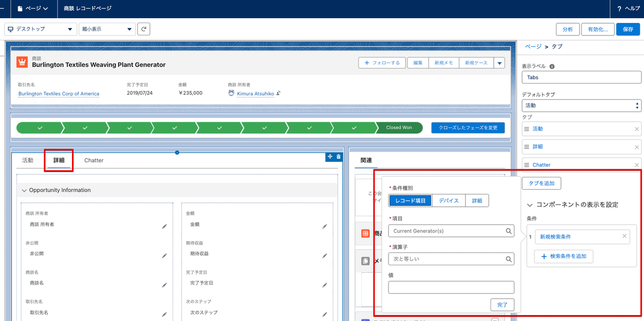Switch to 詳細 tab on the canvas
644x321 pixels.
pos(59,160)
